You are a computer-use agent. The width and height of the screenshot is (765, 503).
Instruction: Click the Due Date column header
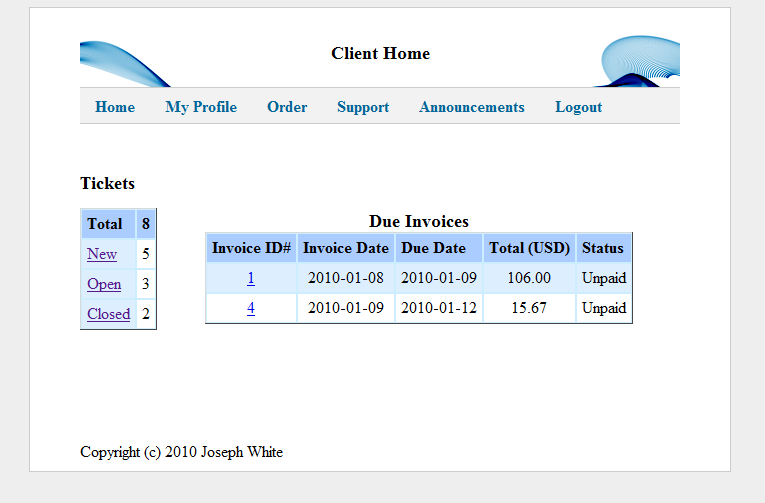(439, 248)
